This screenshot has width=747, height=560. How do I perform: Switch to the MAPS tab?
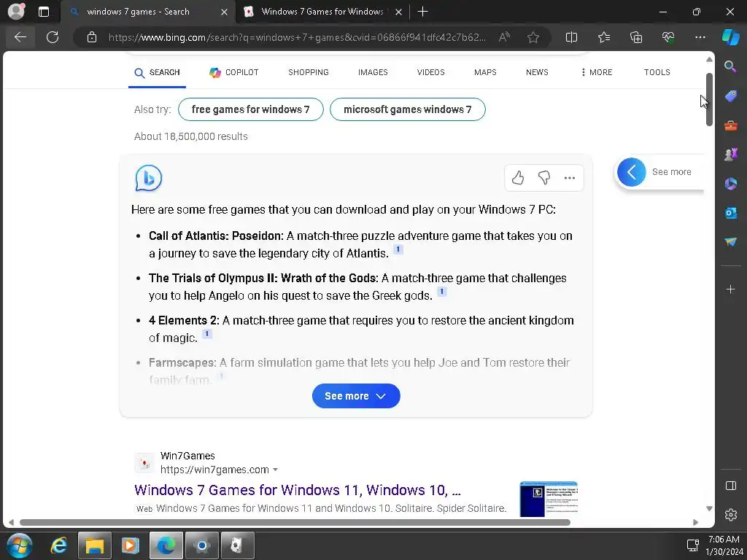pos(485,72)
